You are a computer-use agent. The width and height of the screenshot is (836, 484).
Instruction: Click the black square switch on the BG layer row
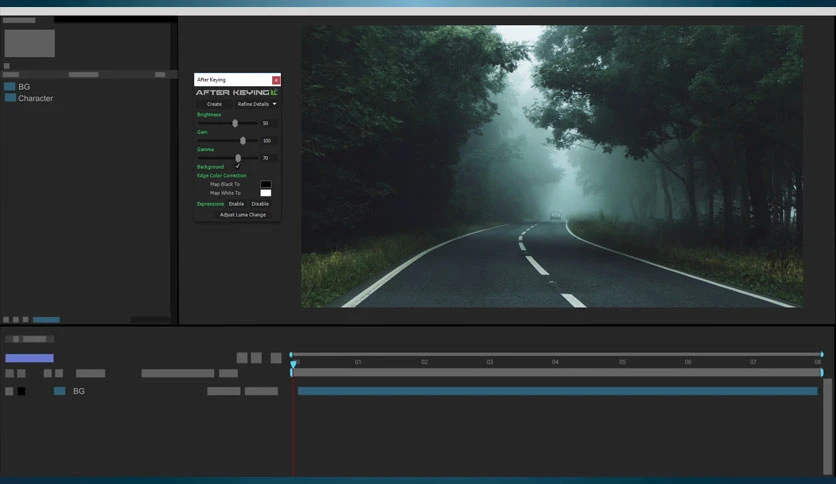[21, 391]
